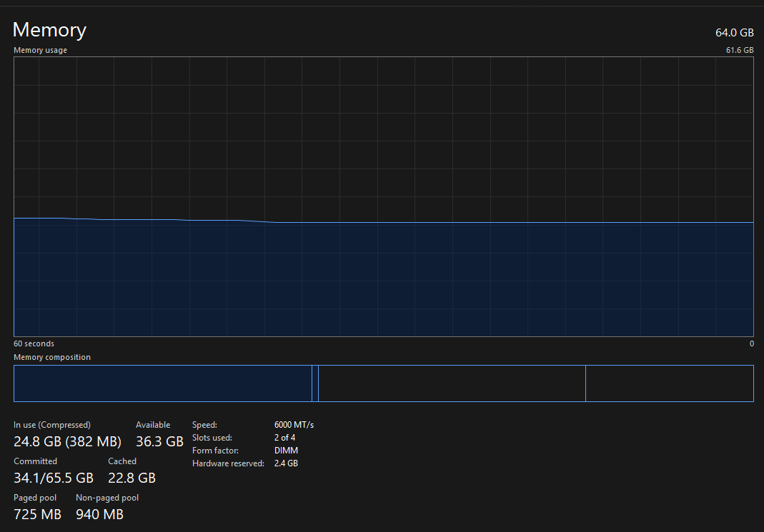Screen dimensions: 764x532
Task: Click the Hardware reserved: label
Action: coord(228,463)
